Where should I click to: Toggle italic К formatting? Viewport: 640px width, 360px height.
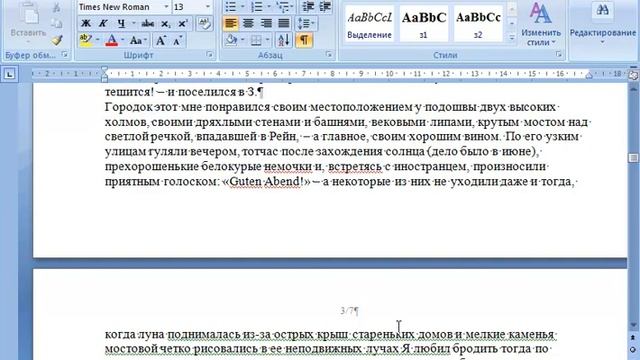click(x=103, y=23)
